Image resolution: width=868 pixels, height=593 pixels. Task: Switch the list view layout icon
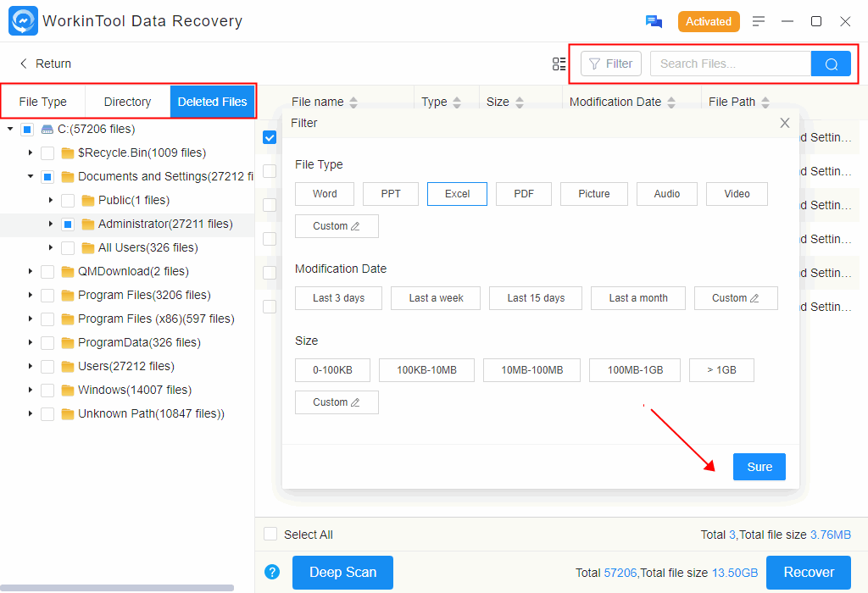point(559,64)
